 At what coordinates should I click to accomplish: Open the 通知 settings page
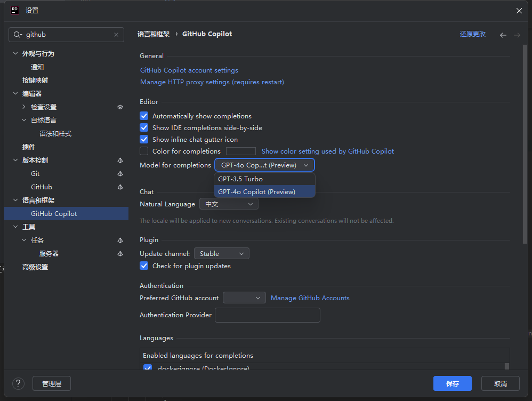37,67
